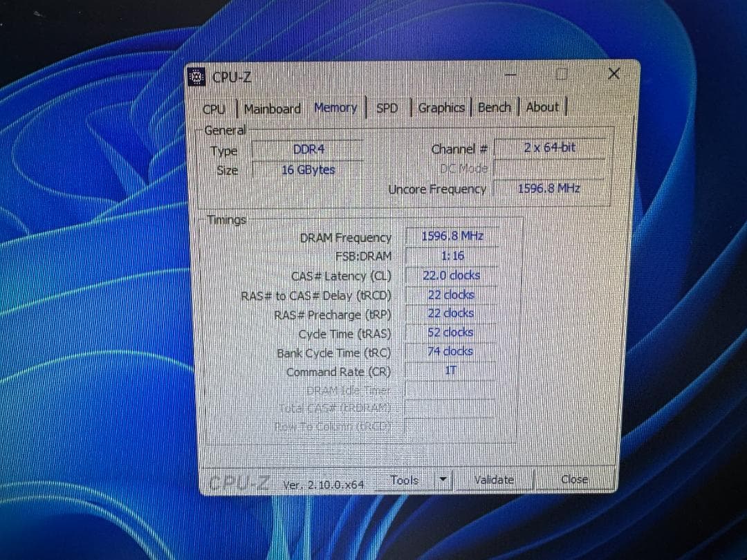Click the CAS# Latency value showing 22.0 clocks

pyautogui.click(x=452, y=274)
